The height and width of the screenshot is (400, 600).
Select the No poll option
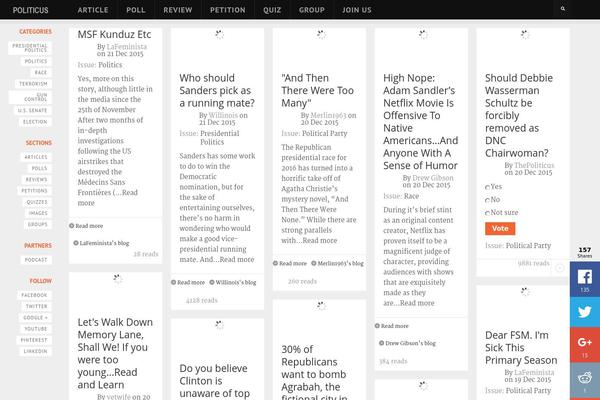pos(487,200)
